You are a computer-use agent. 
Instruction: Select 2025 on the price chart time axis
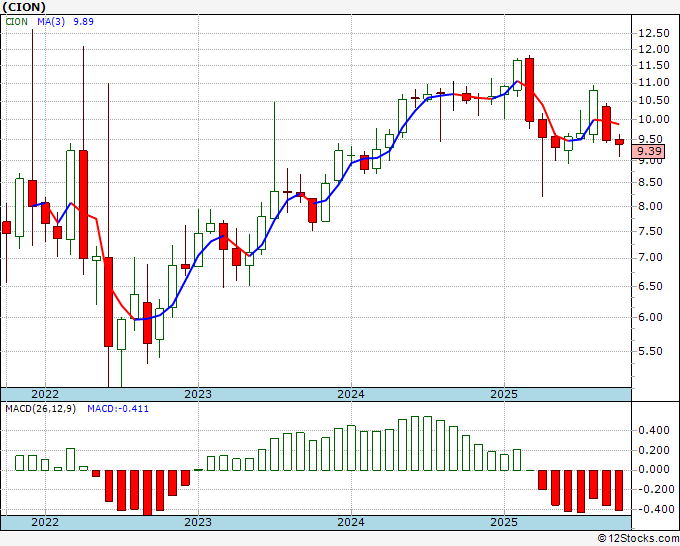pyautogui.click(x=504, y=394)
